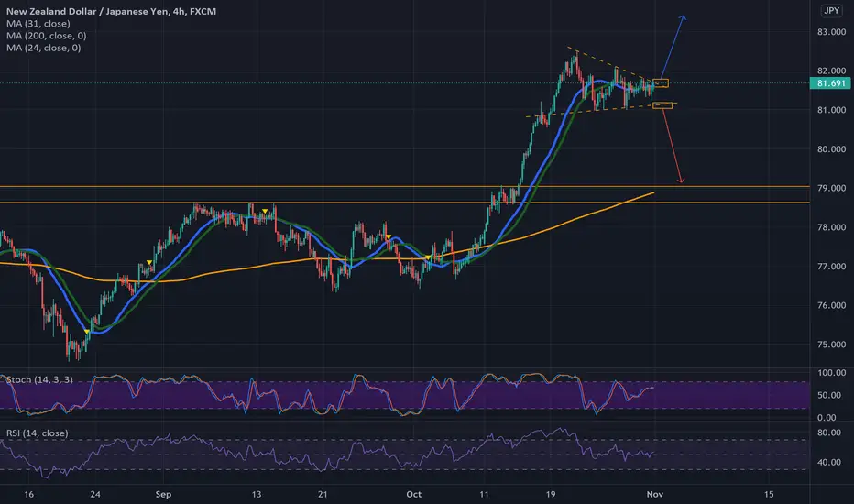The image size is (854, 504).
Task: Click the 76.000 price axis label
Action: tap(831, 305)
